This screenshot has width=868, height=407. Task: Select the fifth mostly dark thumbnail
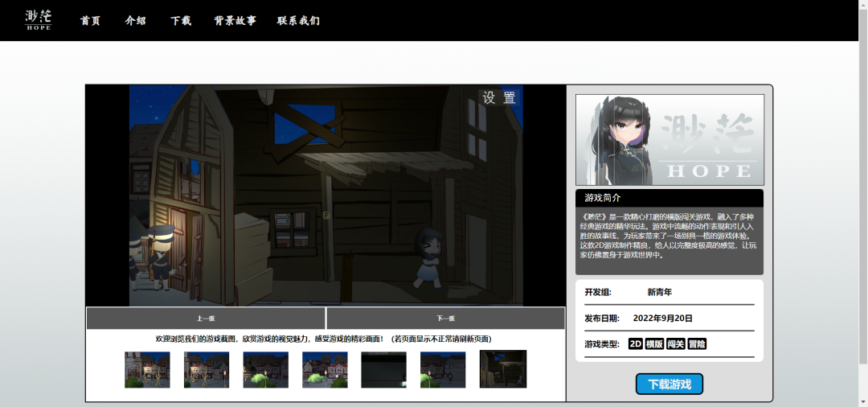tap(383, 370)
